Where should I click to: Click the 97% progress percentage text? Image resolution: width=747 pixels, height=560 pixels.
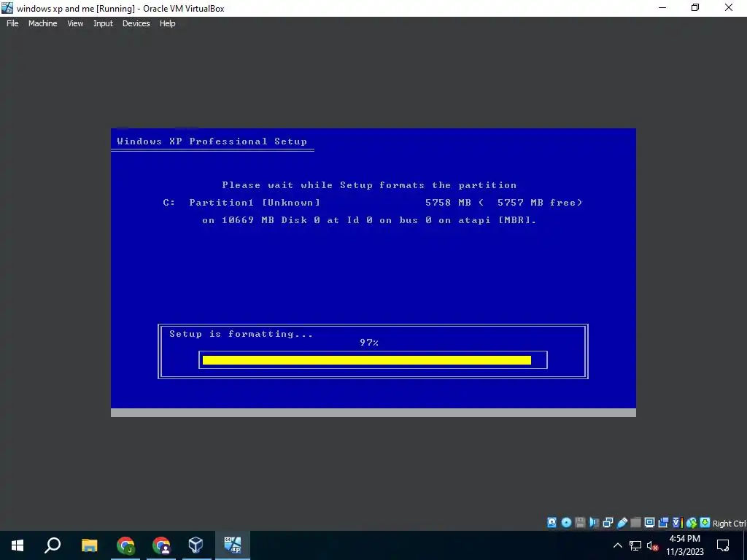click(x=369, y=343)
